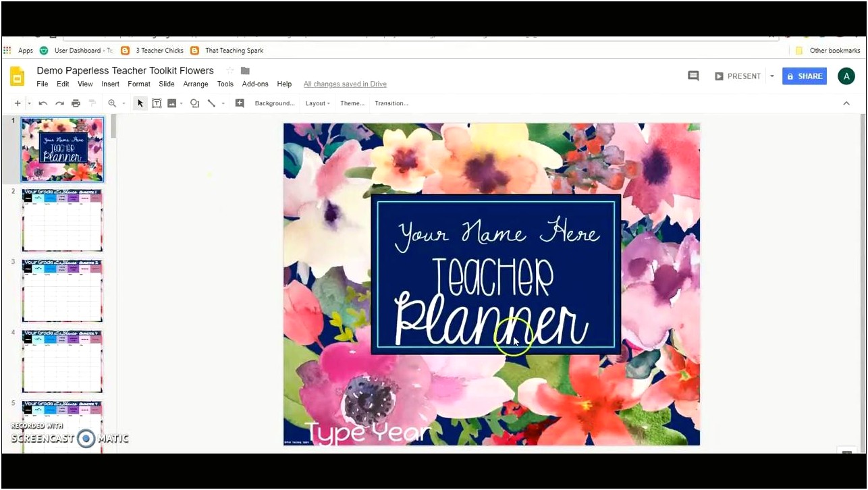This screenshot has width=868, height=490.
Task: Open the Arrange menu
Action: pos(196,84)
